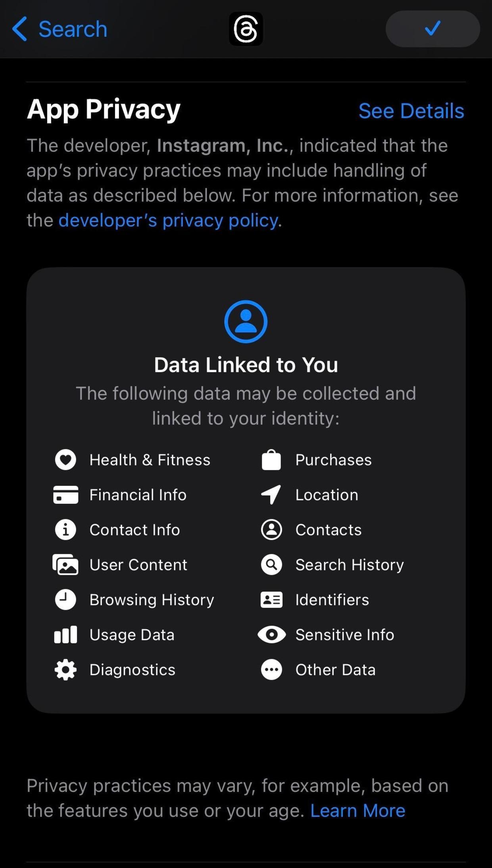Go back to Search
The image size is (492, 868).
[x=60, y=29]
